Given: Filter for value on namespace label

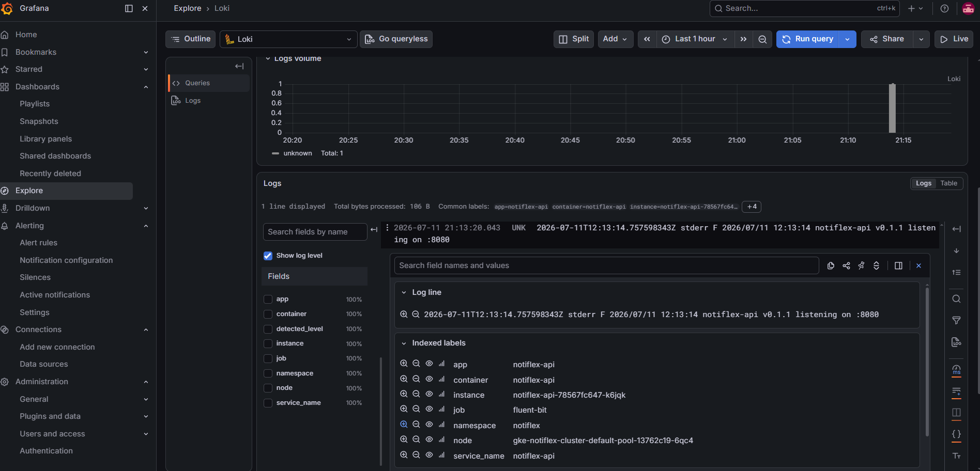Looking at the screenshot, I should click(x=404, y=425).
